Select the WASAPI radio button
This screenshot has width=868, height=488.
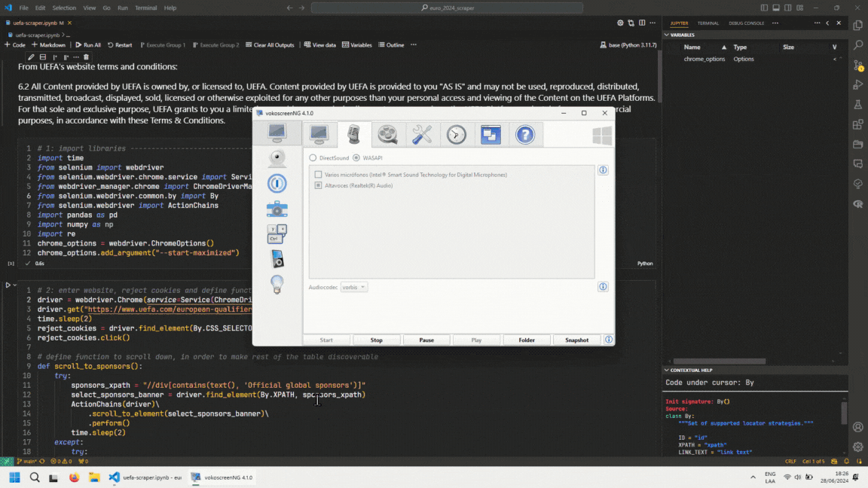pyautogui.click(x=356, y=157)
